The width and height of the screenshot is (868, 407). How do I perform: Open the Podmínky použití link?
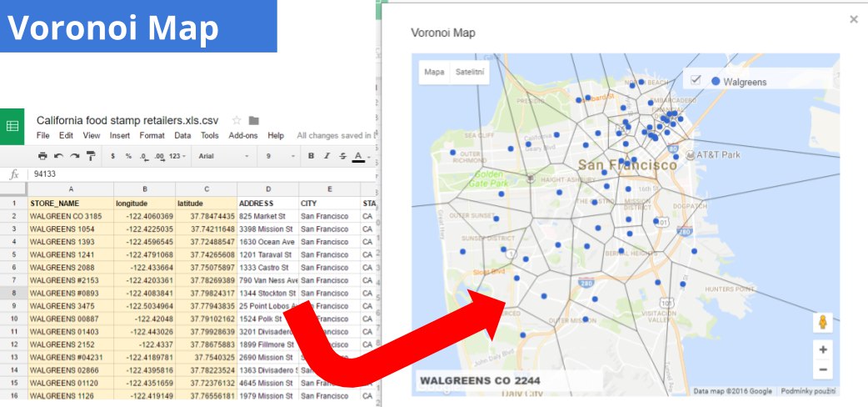coord(808,391)
